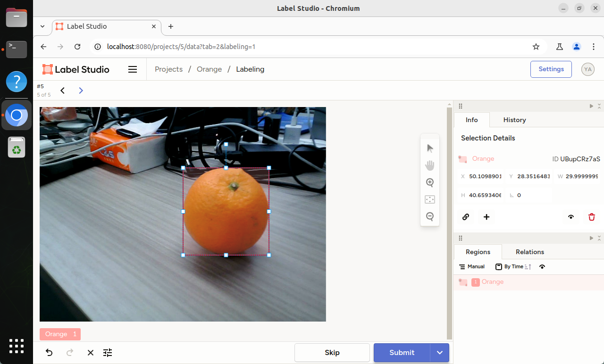The image size is (604, 364).
Task: Go to previous task with left chevron
Action: coord(62,91)
